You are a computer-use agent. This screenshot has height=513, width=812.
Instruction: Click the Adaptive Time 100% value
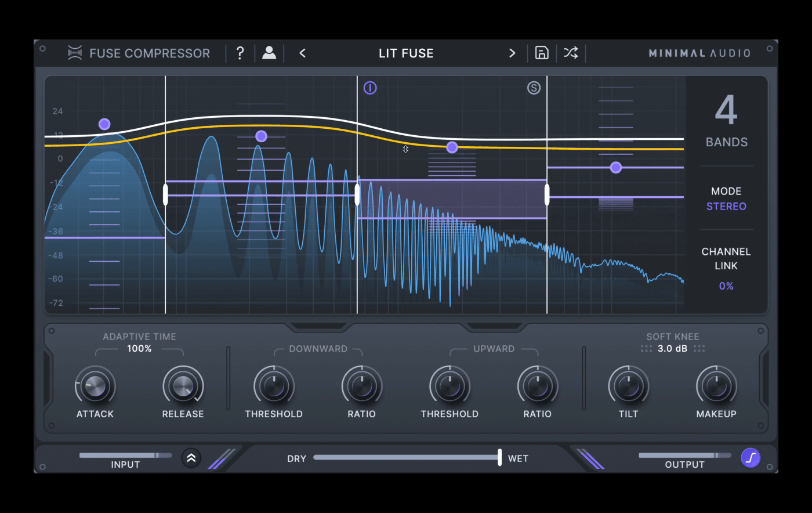click(139, 348)
